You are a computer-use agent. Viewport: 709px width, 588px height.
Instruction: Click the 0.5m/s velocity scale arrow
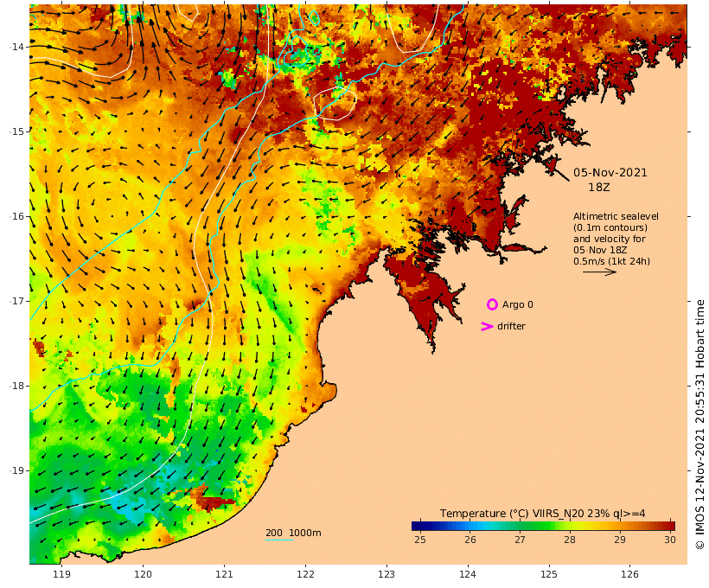click(x=599, y=272)
